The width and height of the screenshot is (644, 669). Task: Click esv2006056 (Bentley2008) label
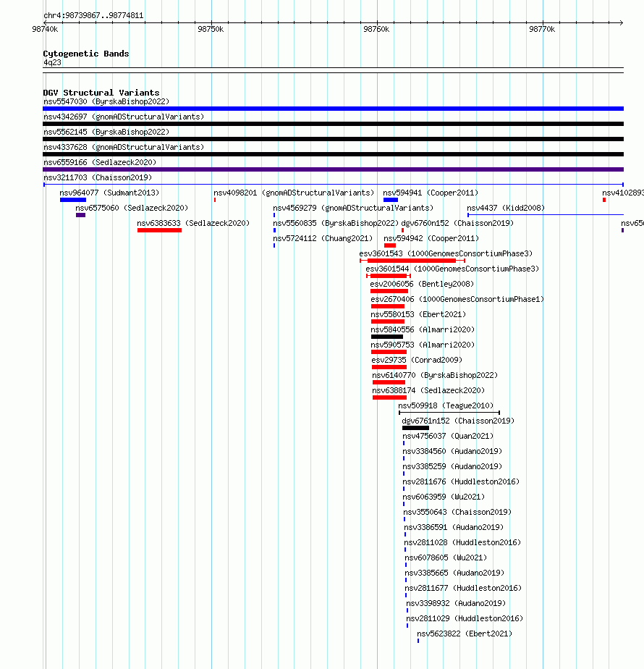(x=422, y=284)
